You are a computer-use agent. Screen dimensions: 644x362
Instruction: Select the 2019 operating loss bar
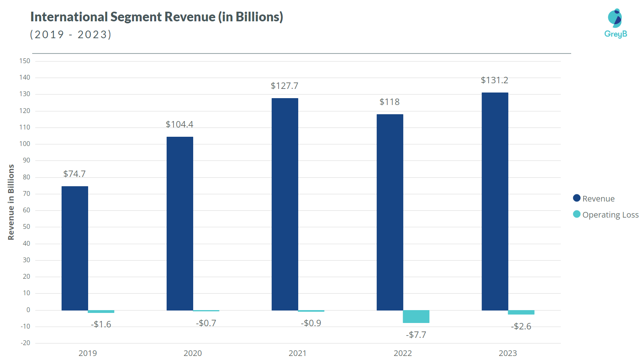101,311
